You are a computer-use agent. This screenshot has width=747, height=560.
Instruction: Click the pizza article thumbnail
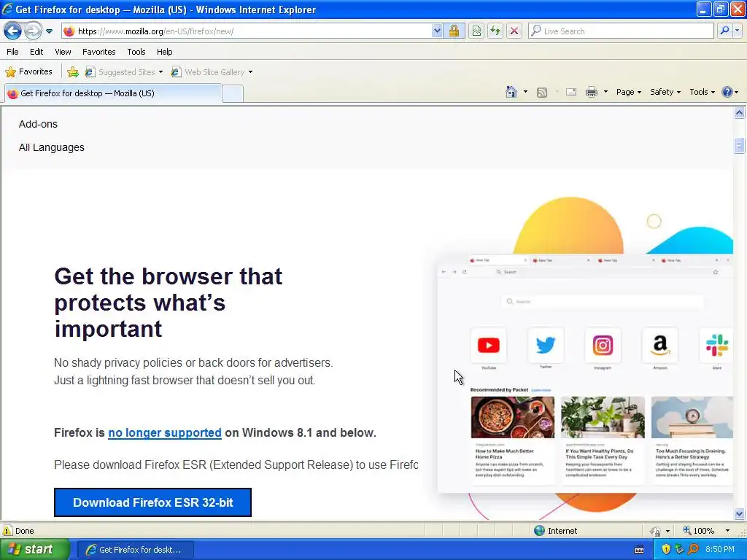[x=513, y=417]
